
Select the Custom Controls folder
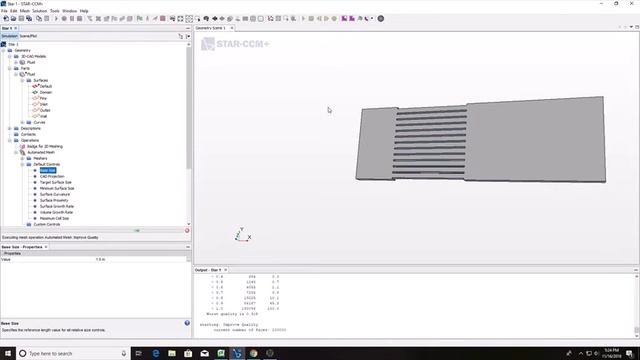click(47, 224)
